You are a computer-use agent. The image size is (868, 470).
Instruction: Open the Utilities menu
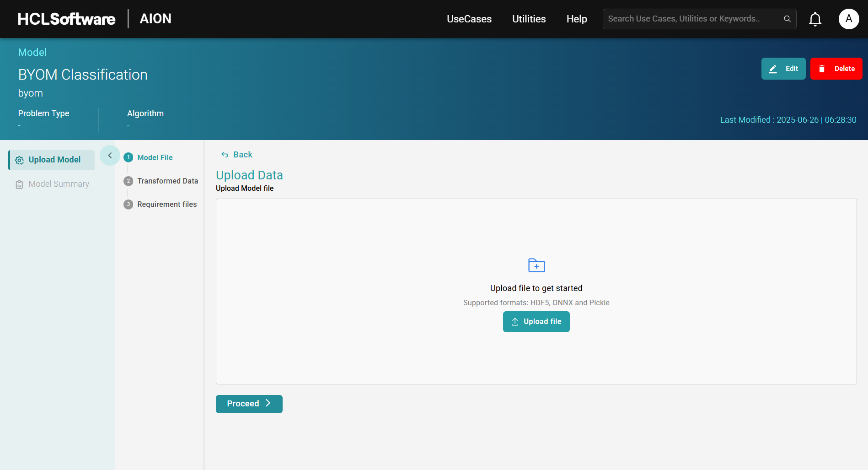[x=529, y=19]
